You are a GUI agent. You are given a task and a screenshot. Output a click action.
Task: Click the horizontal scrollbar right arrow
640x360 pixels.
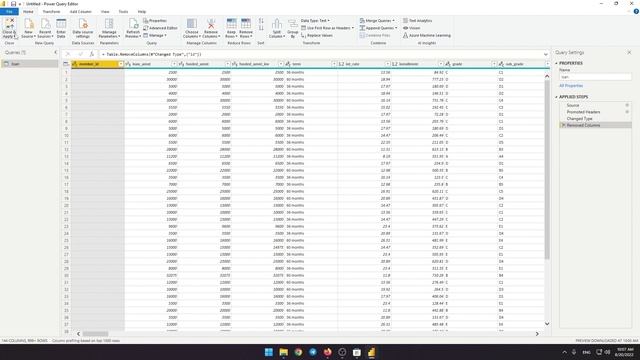pos(537,334)
